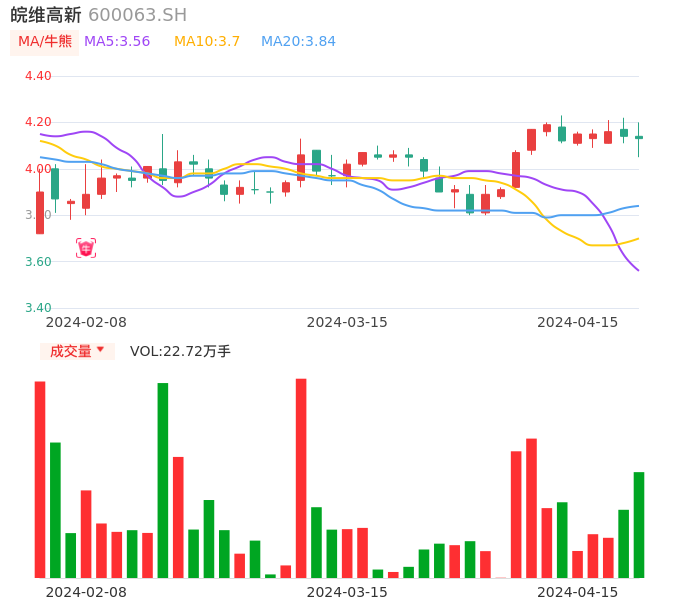Click the last green volume bar on right
686x606 pixels.
pos(638,524)
